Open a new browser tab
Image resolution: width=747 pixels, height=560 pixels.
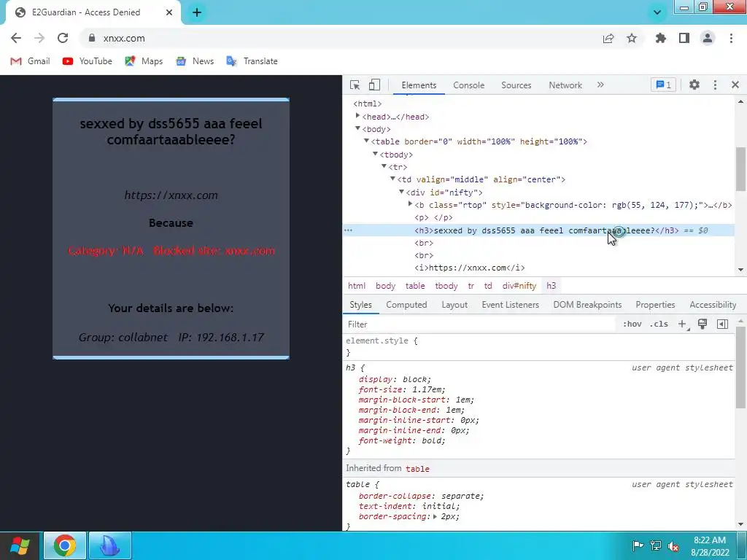pos(197,12)
